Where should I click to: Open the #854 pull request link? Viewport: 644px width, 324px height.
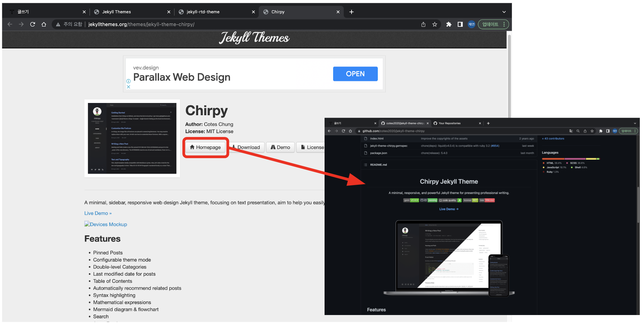(x=495, y=146)
